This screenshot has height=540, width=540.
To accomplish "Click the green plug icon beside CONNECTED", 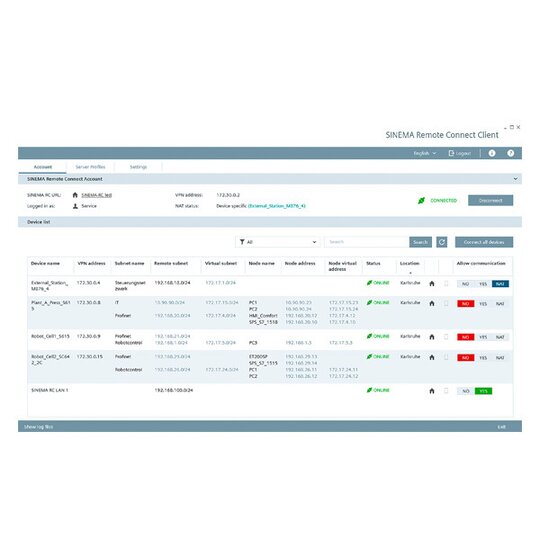I will click(421, 200).
